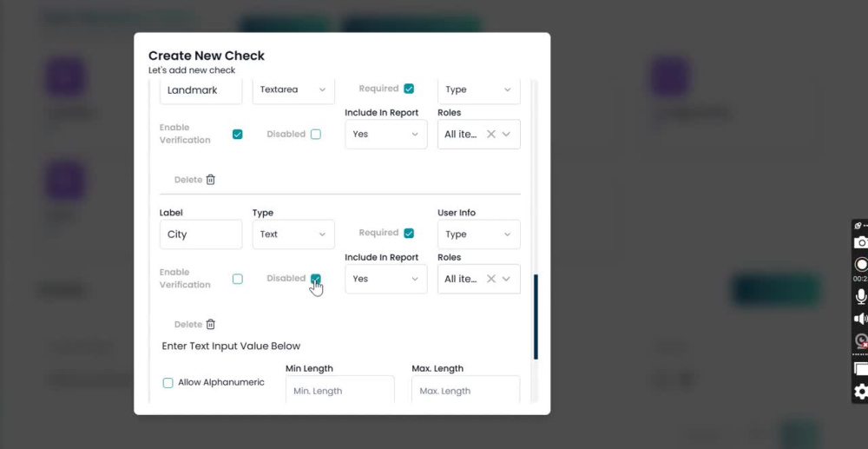Open recorder settings gear icon
Screen dimensions: 868x449
(861, 392)
